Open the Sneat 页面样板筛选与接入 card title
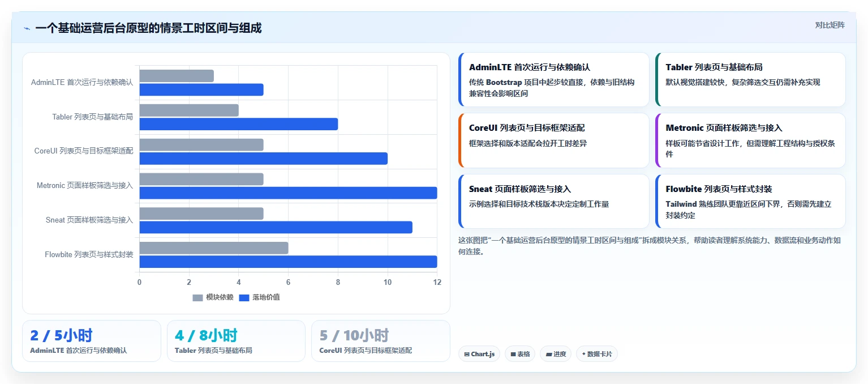The image size is (868, 384). point(520,189)
